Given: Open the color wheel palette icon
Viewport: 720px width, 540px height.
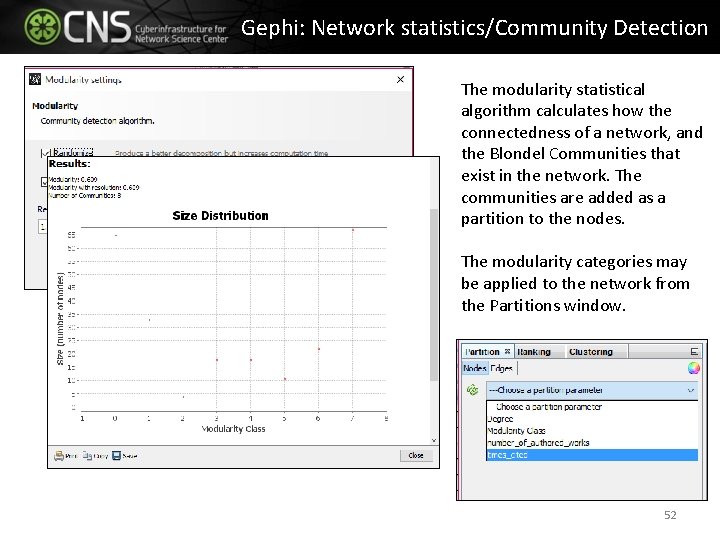Looking at the screenshot, I should (693, 368).
